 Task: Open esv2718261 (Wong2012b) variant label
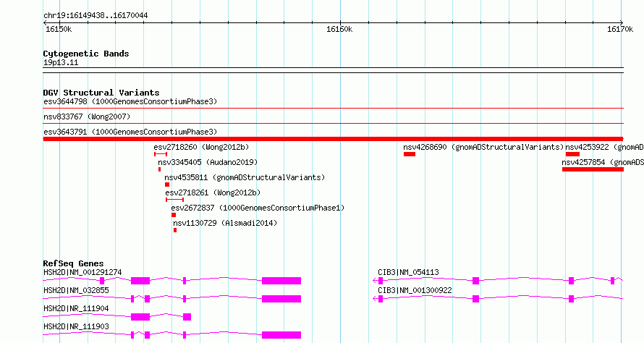tap(213, 192)
